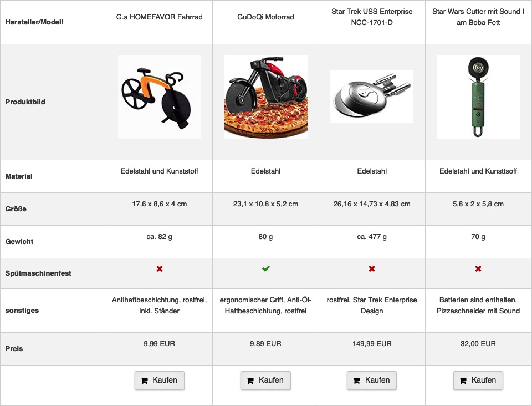Image resolution: width=532 pixels, height=406 pixels.
Task: Click the red cross under Star Wars Cutter
Action: coord(478,268)
